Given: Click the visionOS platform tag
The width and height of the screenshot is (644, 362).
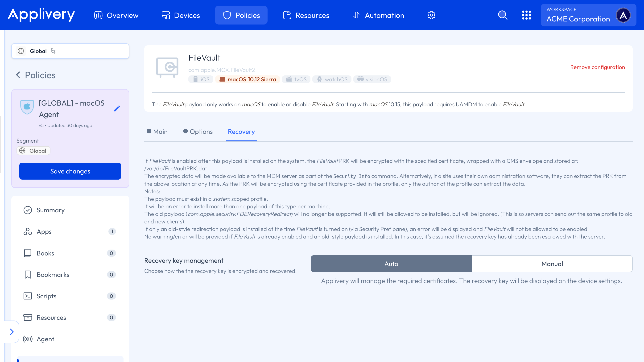Looking at the screenshot, I should (372, 79).
